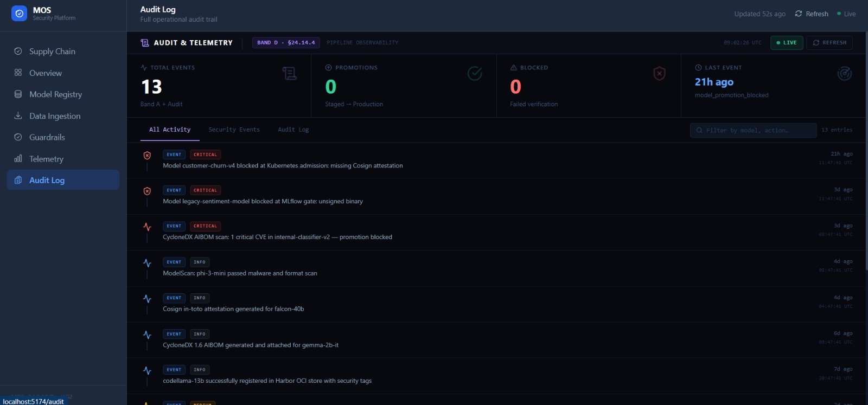Click shield icon beside legacy-sentiment-model event
The image size is (868, 405).
147,191
